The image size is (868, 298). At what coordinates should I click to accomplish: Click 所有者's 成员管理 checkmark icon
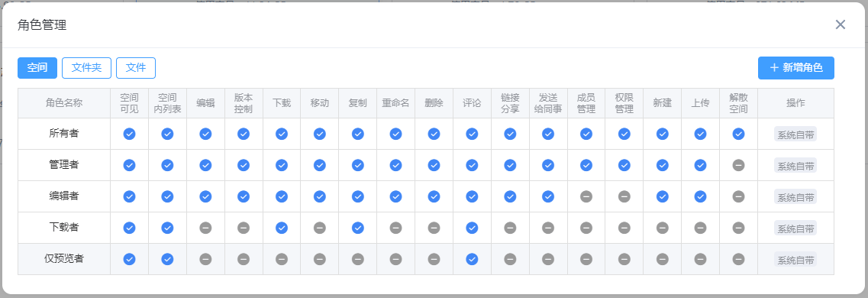tap(586, 134)
